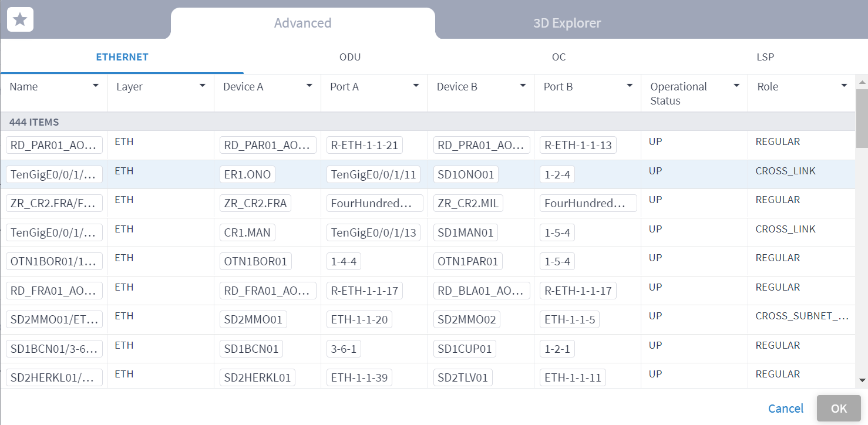Click the ETH-1-1-20 port cell
The width and height of the screenshot is (868, 425).
click(x=359, y=319)
